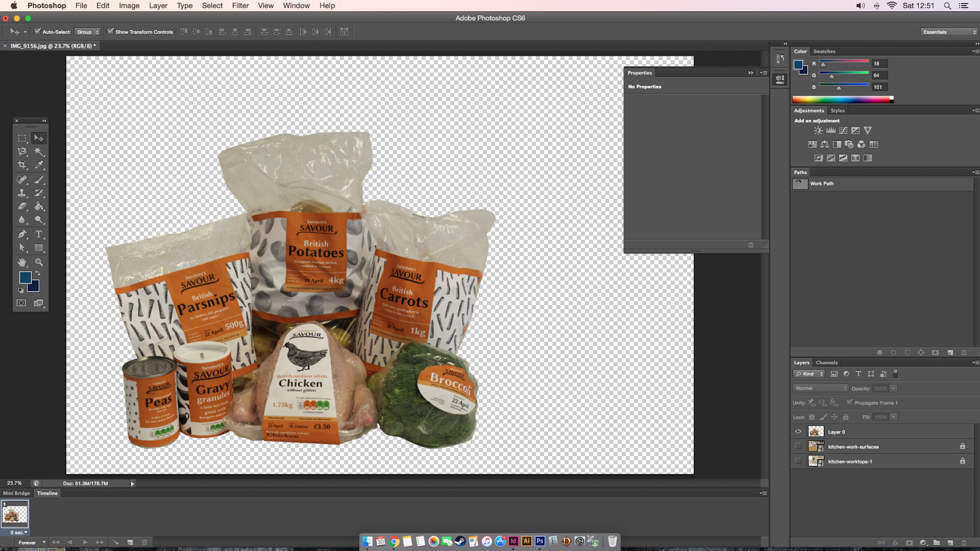Show kitchen-worktops-1 layer
Viewport: 980px width, 551px height.
[798, 461]
